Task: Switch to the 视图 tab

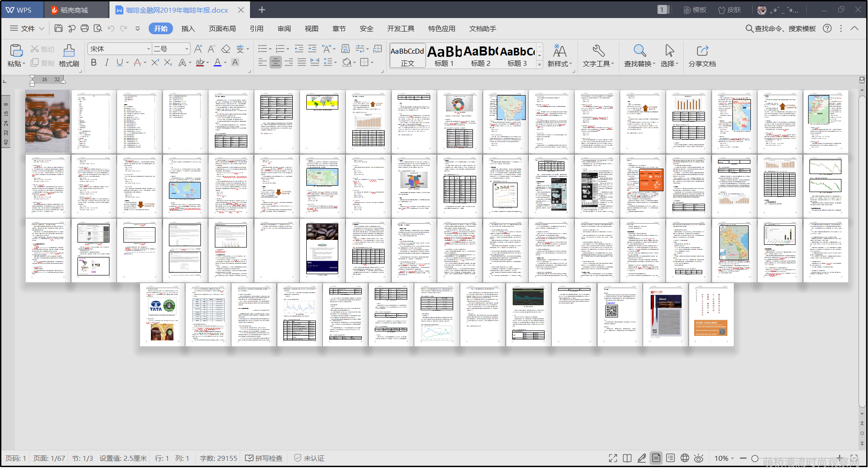Action: pyautogui.click(x=311, y=28)
